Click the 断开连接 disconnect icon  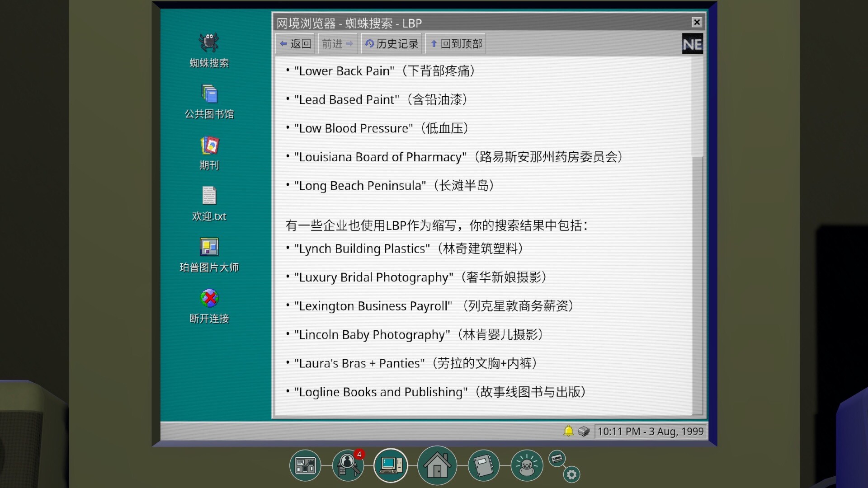[x=209, y=299]
